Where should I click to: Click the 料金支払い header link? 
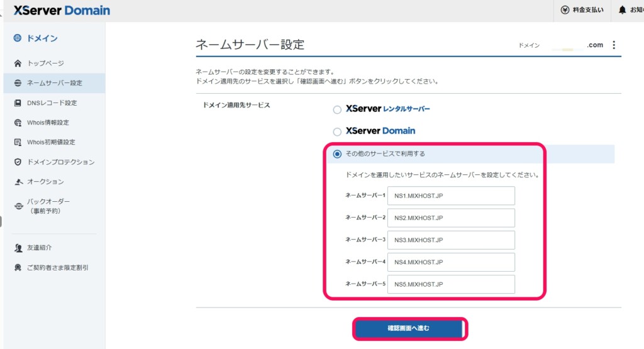[x=582, y=10]
